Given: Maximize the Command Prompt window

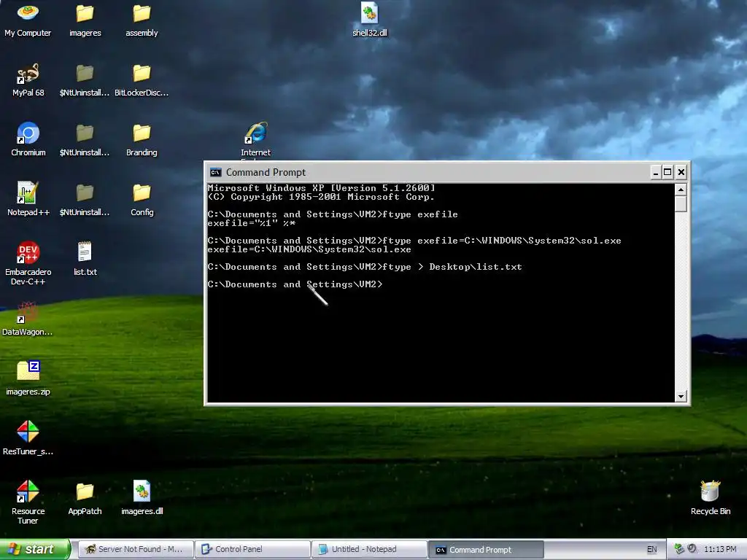Looking at the screenshot, I should click(667, 172).
